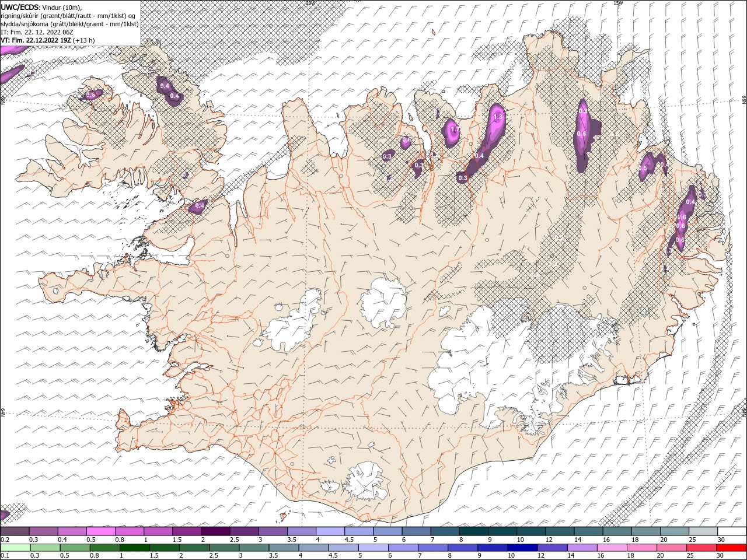The height and width of the screenshot is (560, 747).
Task: Click the bright red 30 swatch in lower legend
Action: pos(731,548)
